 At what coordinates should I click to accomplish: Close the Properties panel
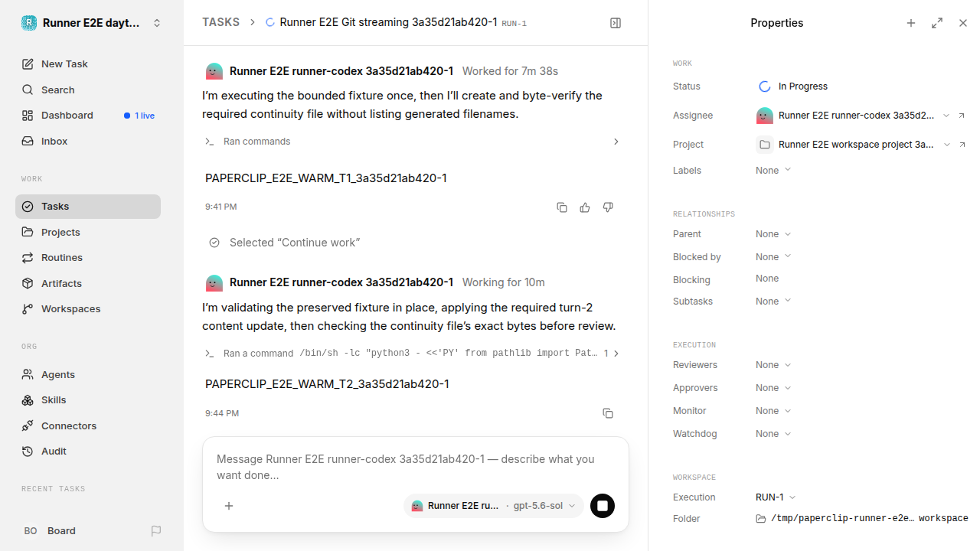[x=963, y=23]
